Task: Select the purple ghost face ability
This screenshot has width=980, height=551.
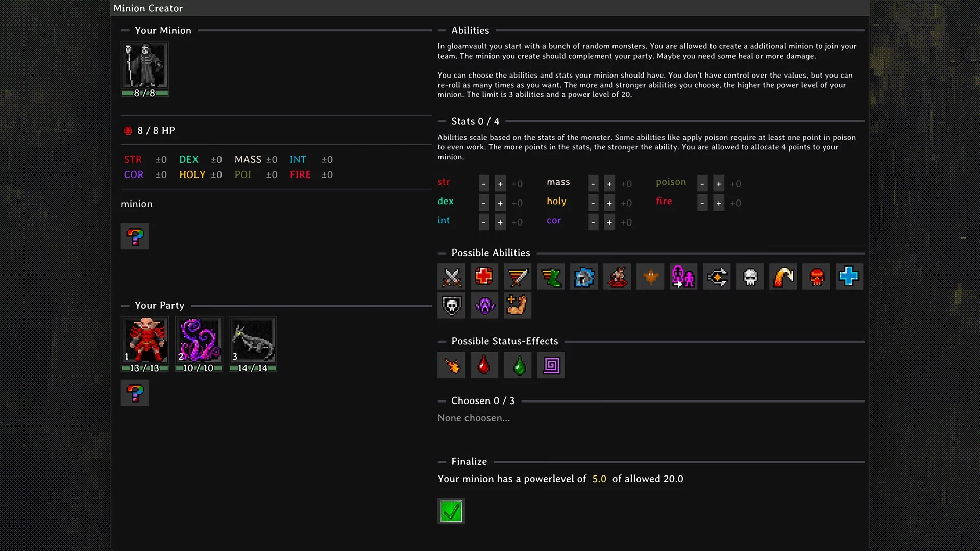Action: tap(484, 306)
